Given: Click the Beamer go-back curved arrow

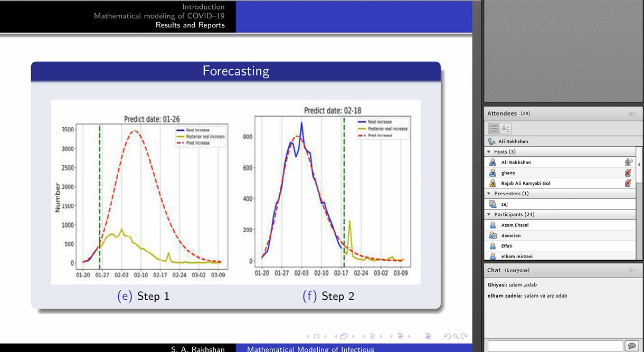Looking at the screenshot, I should pyautogui.click(x=447, y=336).
